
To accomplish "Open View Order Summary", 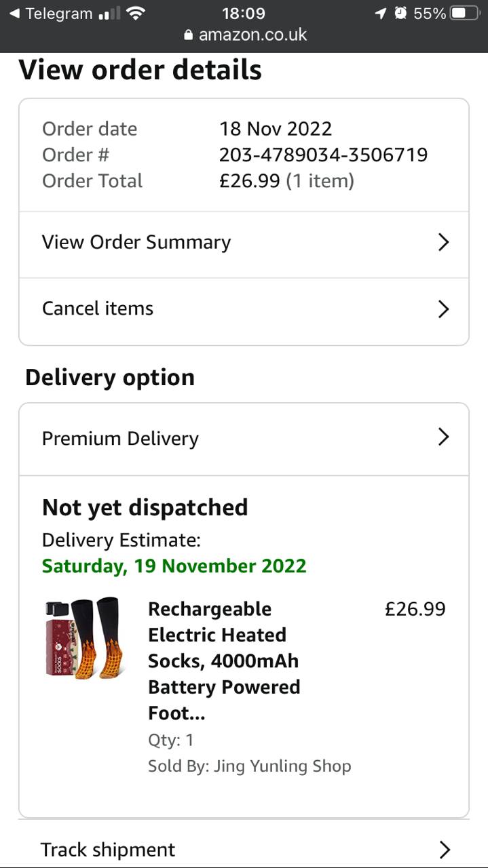I will click(x=136, y=242).
